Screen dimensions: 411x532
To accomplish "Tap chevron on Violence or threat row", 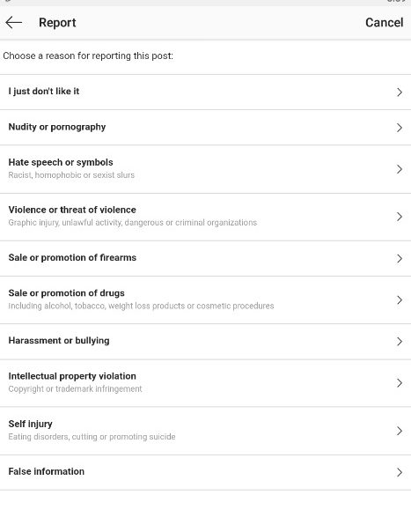I will tap(400, 217).
